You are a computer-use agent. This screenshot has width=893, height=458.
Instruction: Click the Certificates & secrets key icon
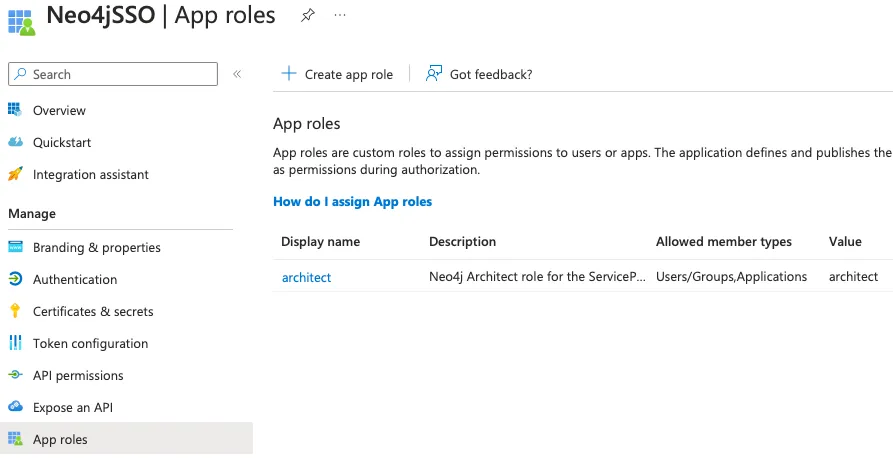[15, 311]
